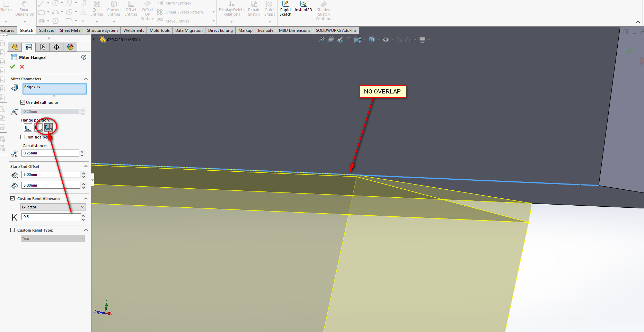Toggle Use default radius checkbox
The height and width of the screenshot is (332, 644).
click(x=23, y=102)
